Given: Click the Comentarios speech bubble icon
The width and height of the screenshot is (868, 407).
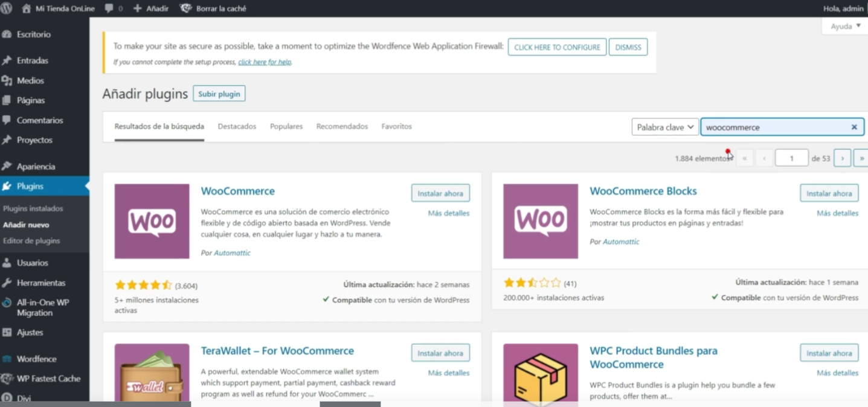Looking at the screenshot, I should [7, 120].
